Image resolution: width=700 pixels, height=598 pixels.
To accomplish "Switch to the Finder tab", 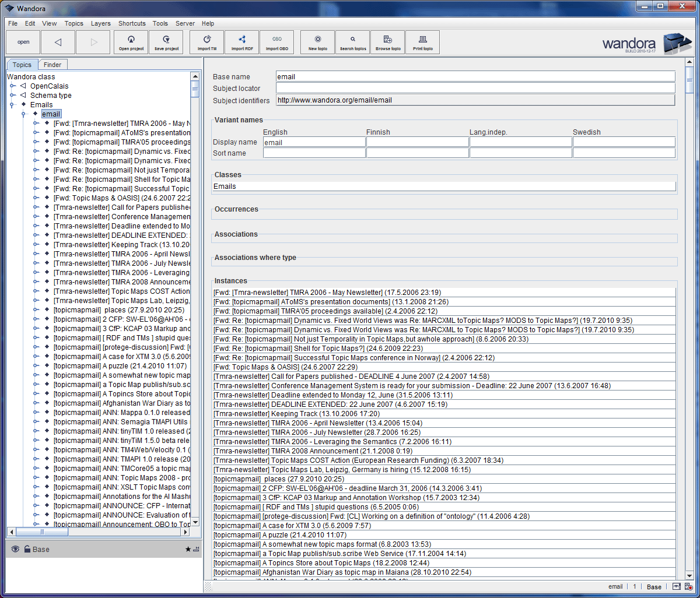I will pyautogui.click(x=52, y=64).
